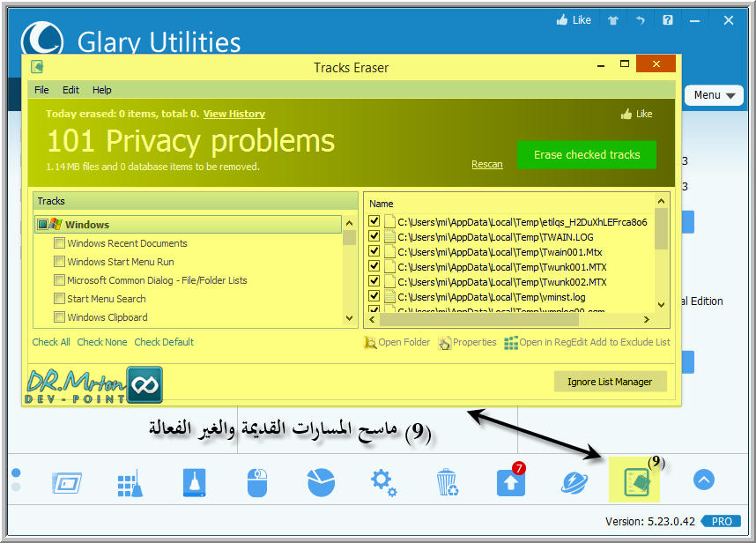756x543 pixels.
Task: Uncheck the vminst.log file
Action: (374, 295)
